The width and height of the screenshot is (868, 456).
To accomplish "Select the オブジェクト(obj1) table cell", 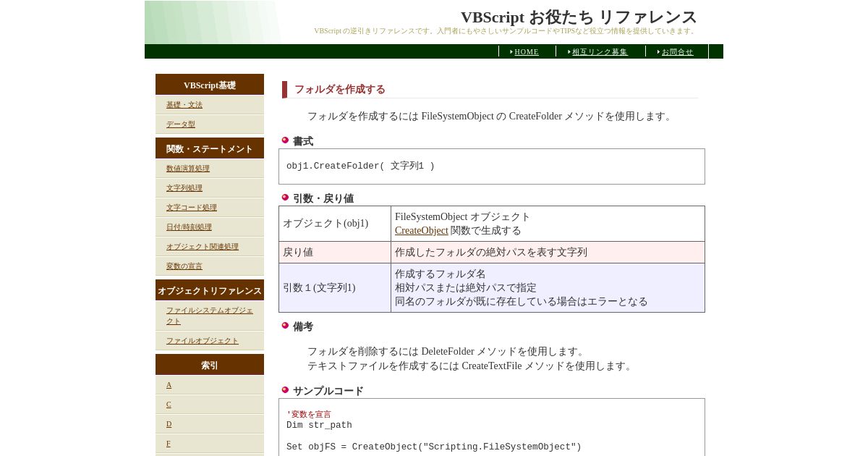I will (x=335, y=224).
